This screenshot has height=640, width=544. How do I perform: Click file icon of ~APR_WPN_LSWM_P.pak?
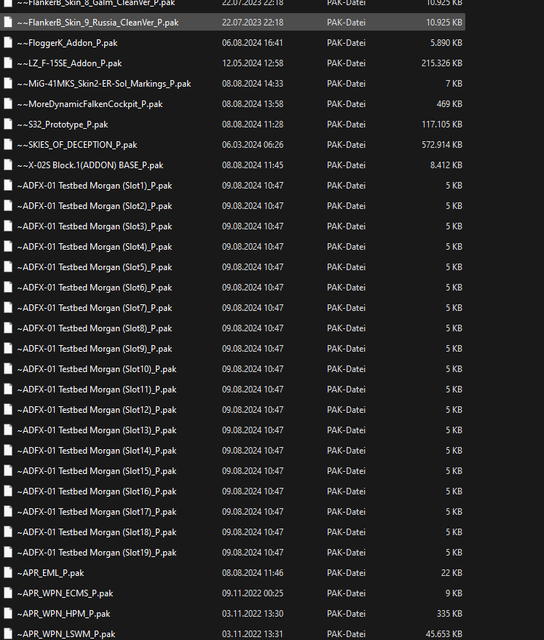tap(8, 634)
